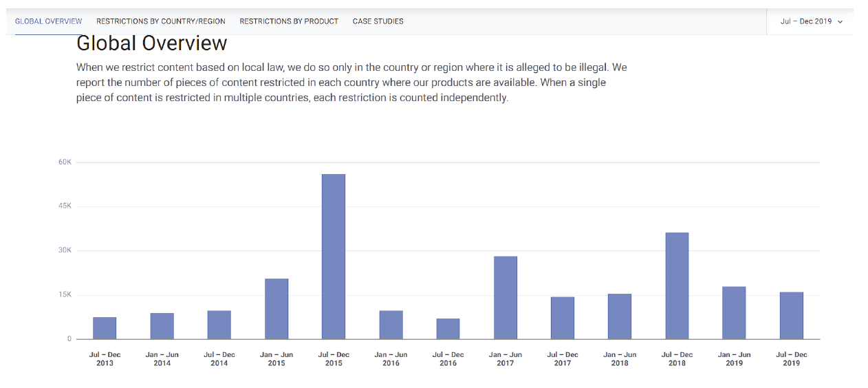Click the dropdown chevron beside Jul – Dec 2019
The width and height of the screenshot is (868, 388).
click(x=840, y=22)
